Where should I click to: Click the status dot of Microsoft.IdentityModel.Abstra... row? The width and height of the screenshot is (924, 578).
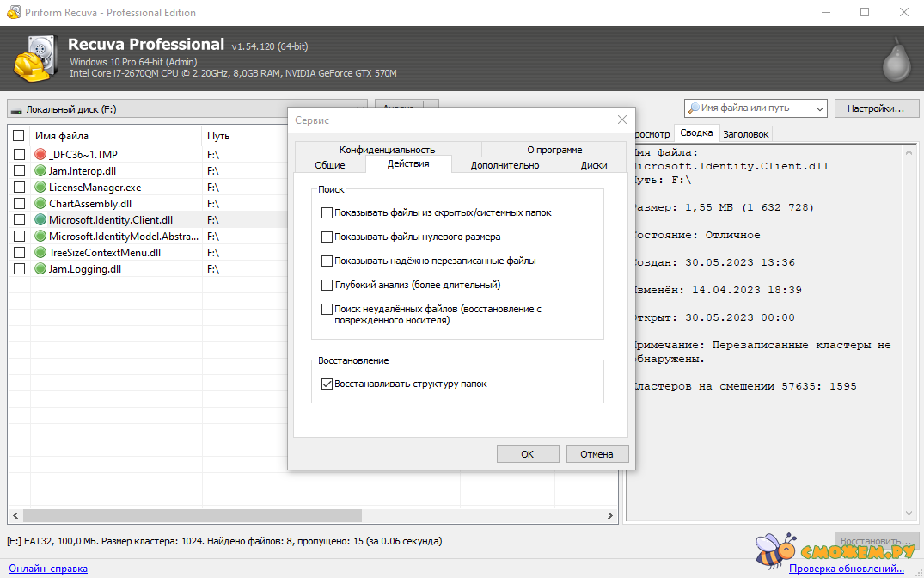click(40, 236)
